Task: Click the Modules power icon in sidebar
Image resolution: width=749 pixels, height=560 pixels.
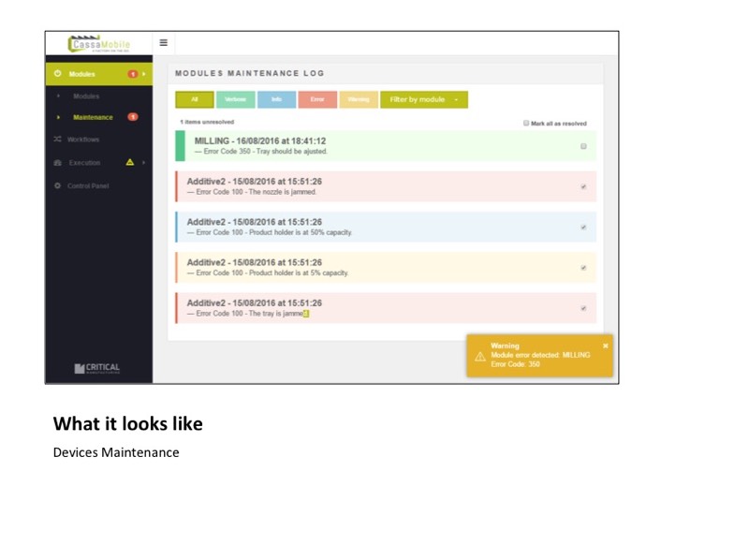Action: pyautogui.click(x=58, y=74)
